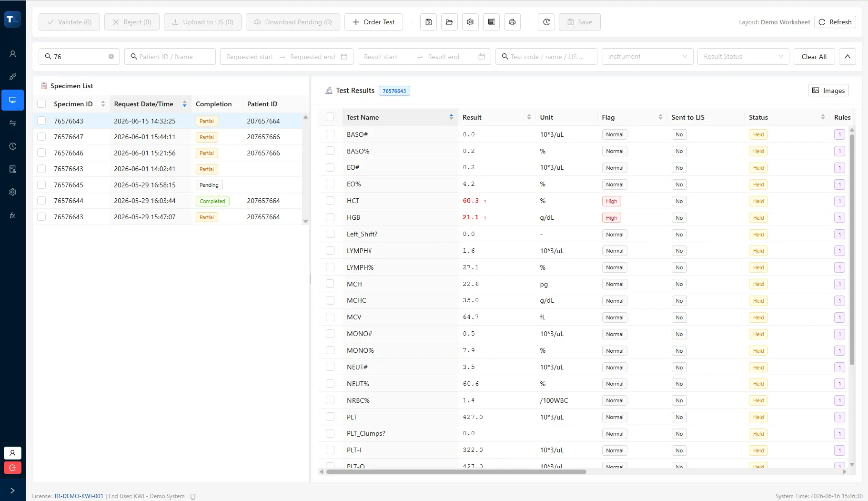Click the Rules badge for BASO# row
This screenshot has width=868, height=501.
[839, 134]
